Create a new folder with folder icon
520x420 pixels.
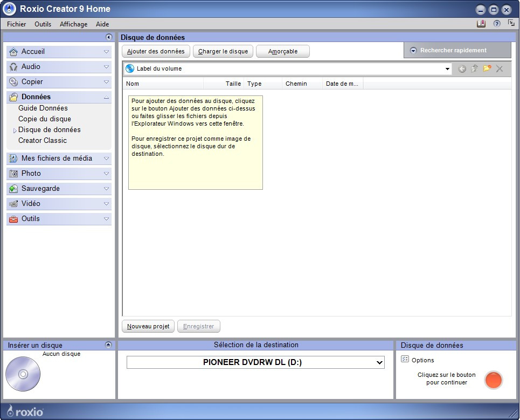click(487, 68)
